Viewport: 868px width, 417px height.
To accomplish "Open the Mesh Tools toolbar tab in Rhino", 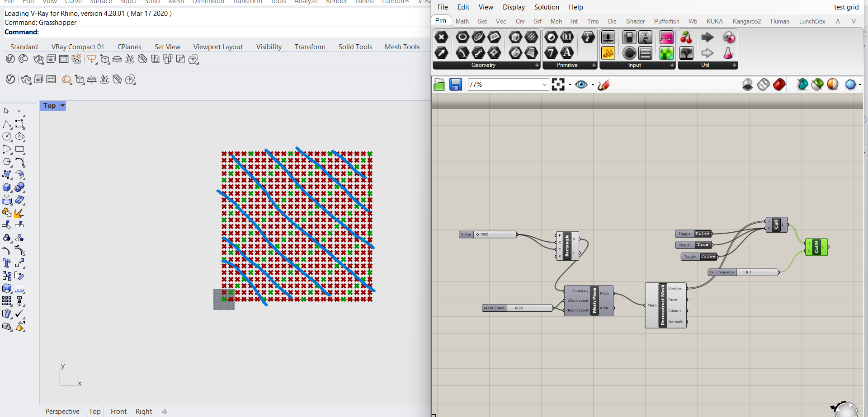I will pos(402,47).
